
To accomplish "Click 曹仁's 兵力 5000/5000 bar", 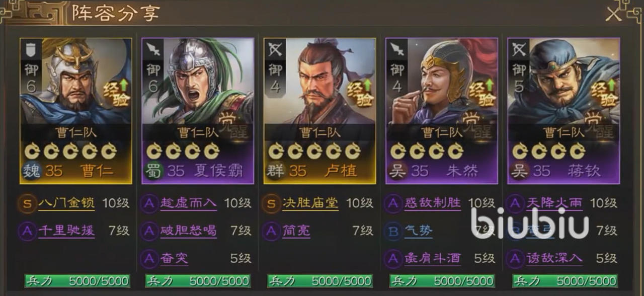I will coord(76,281).
